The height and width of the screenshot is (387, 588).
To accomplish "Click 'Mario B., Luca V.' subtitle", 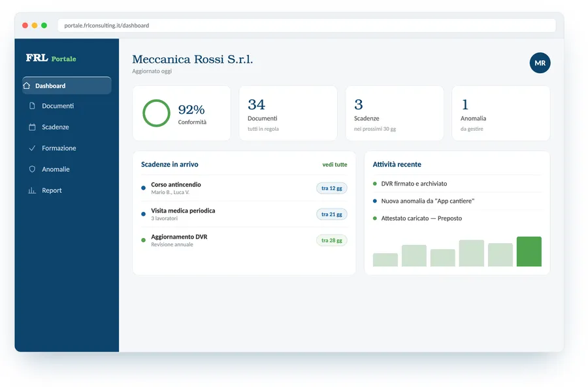I will 171,192.
